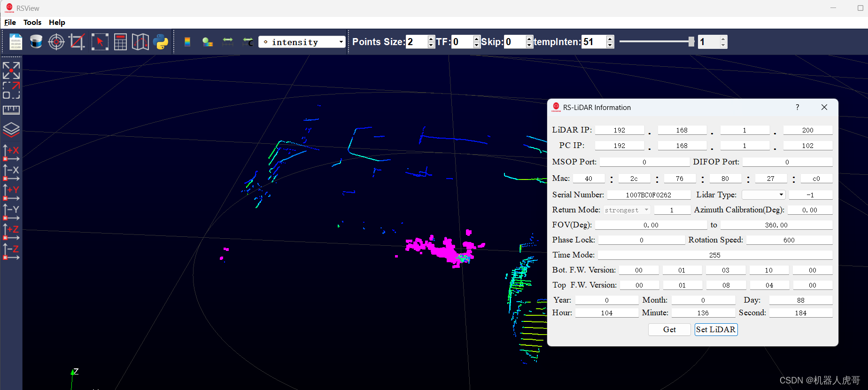Activate the select points tool
Screen dimensions: 868x390
point(100,42)
